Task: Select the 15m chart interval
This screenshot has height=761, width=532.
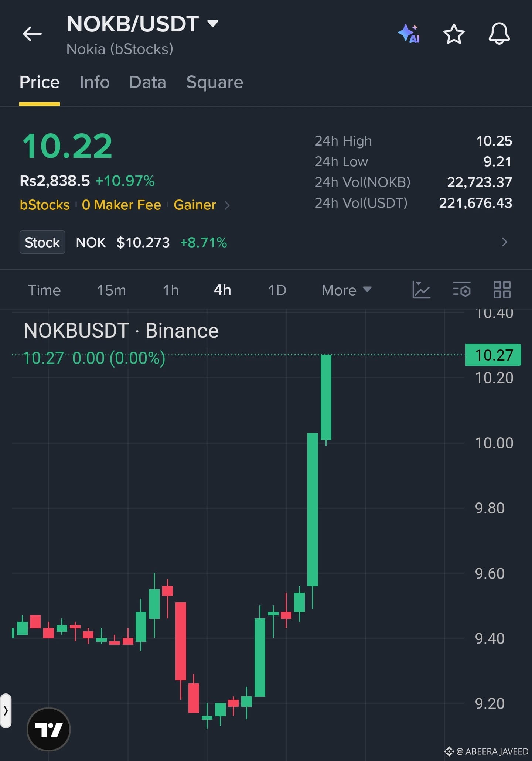Action: point(111,290)
